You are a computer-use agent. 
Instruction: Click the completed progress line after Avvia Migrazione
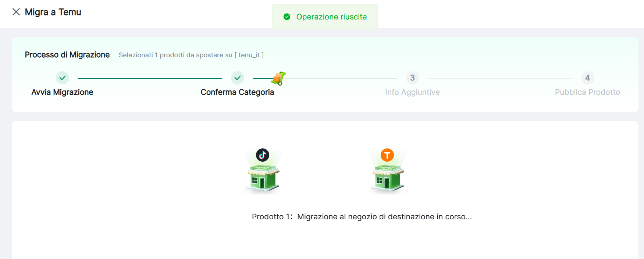(150, 78)
